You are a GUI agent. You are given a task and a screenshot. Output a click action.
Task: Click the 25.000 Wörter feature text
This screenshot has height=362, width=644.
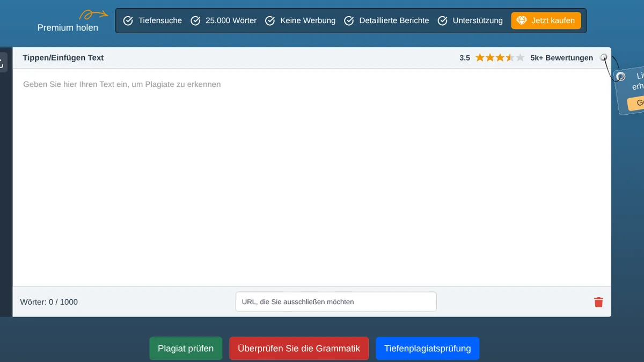pos(231,20)
